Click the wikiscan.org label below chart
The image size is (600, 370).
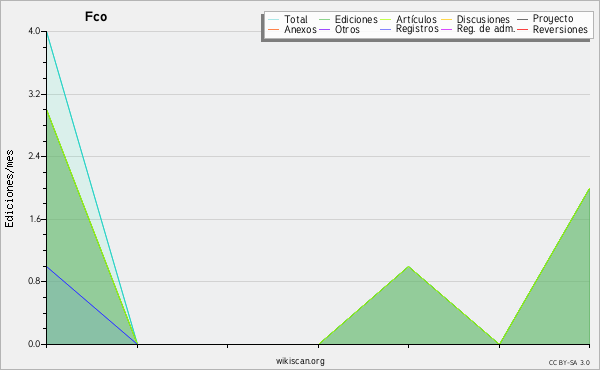point(300,361)
